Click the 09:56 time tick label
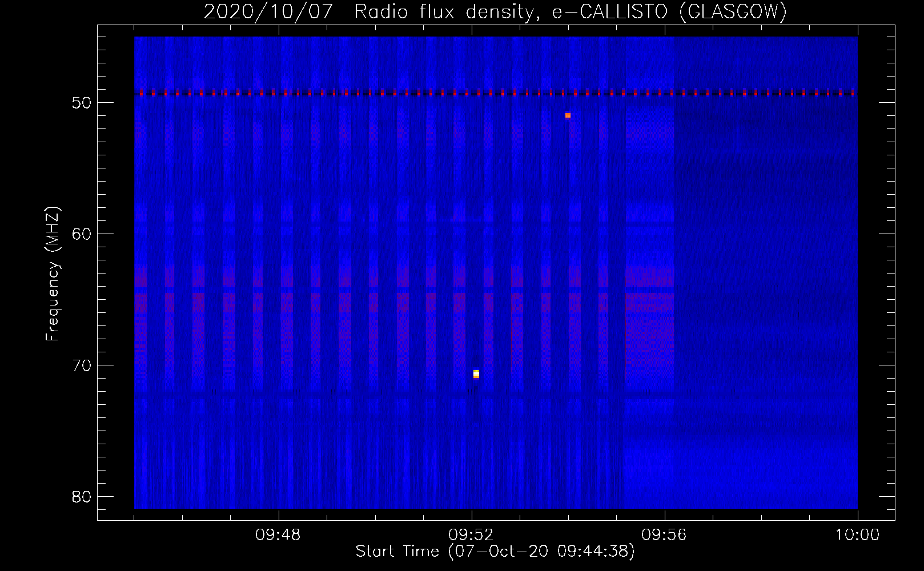This screenshot has height=571, width=924. pyautogui.click(x=664, y=535)
